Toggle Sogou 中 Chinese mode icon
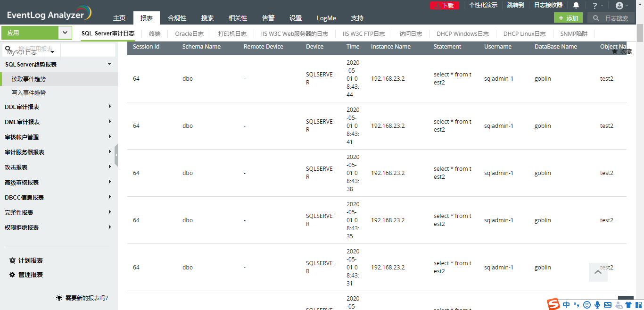This screenshot has height=310, width=644. click(566, 305)
